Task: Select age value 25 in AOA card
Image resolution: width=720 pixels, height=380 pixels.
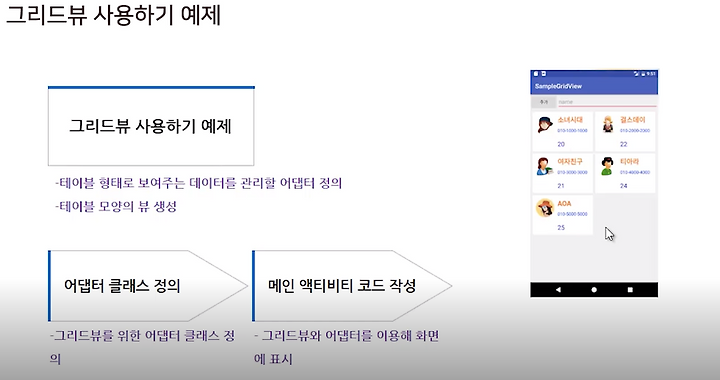Action: tap(561, 228)
